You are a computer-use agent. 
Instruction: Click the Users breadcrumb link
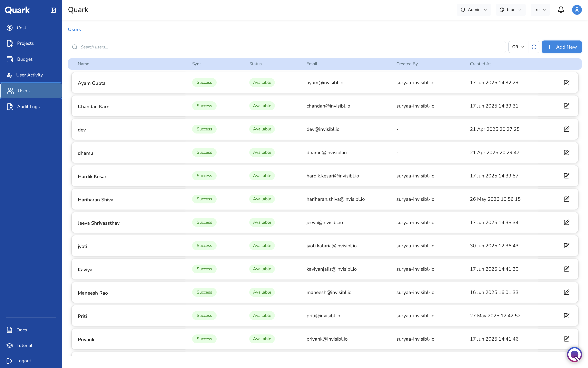point(74,29)
